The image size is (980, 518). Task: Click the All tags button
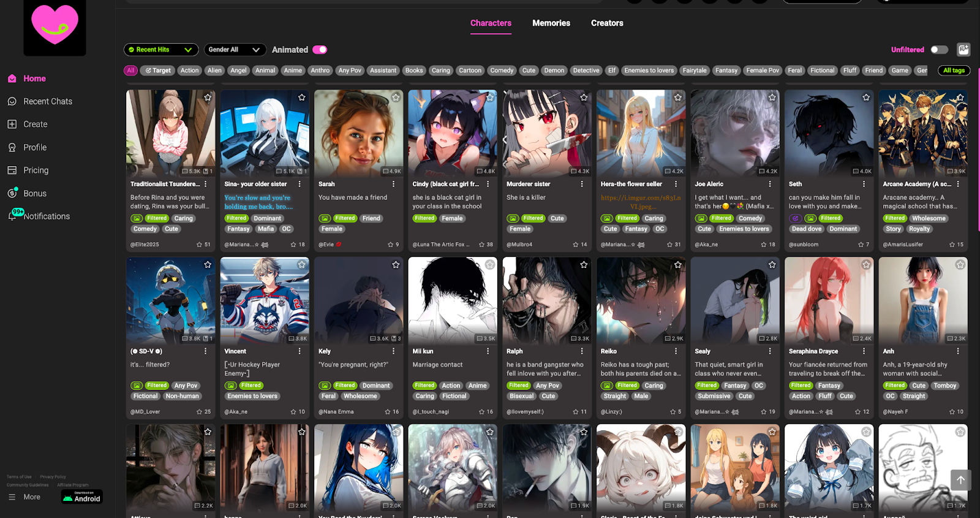tap(954, 70)
